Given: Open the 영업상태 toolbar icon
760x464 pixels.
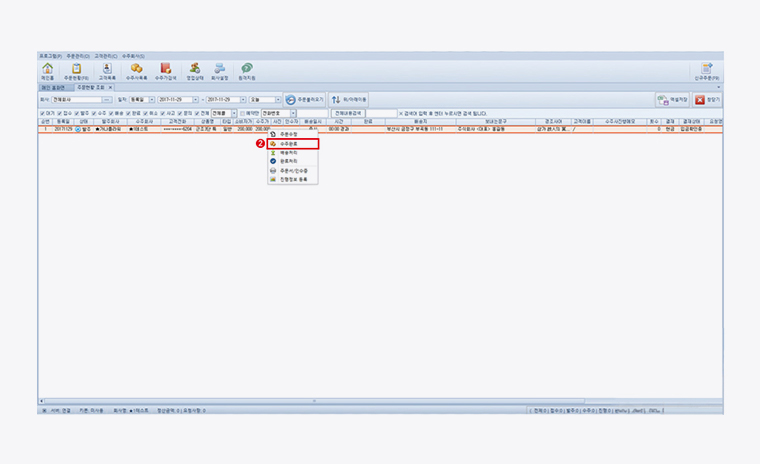Looking at the screenshot, I should coord(196,70).
